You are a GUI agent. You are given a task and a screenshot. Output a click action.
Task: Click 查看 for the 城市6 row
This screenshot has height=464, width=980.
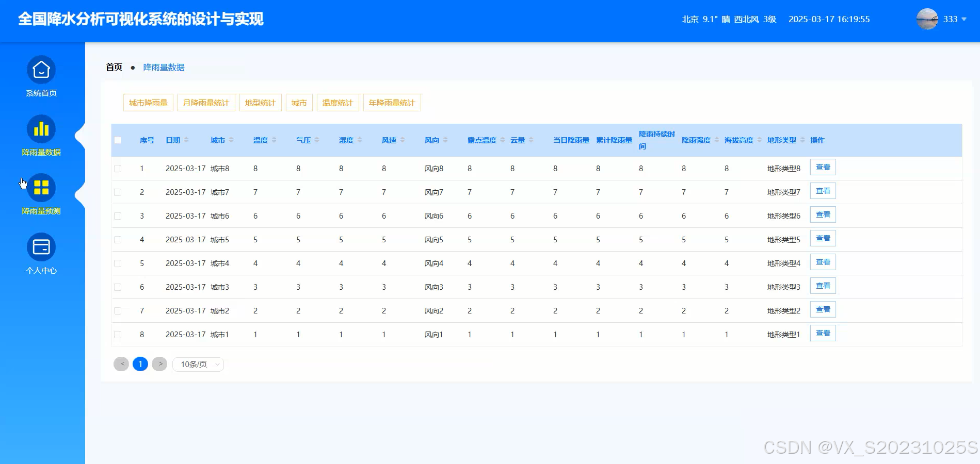click(x=823, y=215)
